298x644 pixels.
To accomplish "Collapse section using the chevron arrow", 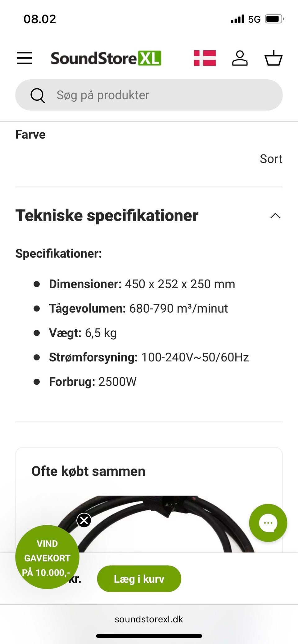I will pyautogui.click(x=275, y=216).
